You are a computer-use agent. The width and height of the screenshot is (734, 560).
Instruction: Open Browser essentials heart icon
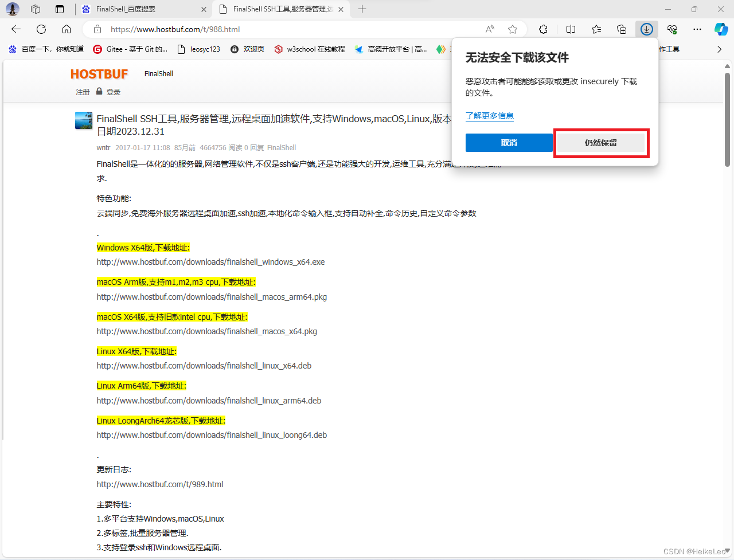click(x=672, y=29)
